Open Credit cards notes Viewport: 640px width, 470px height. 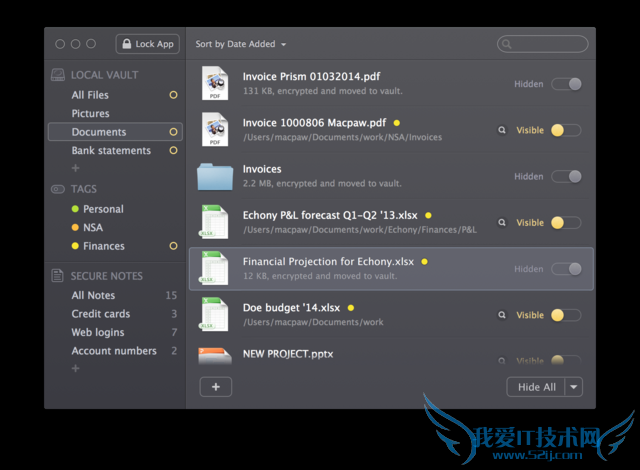click(x=101, y=314)
